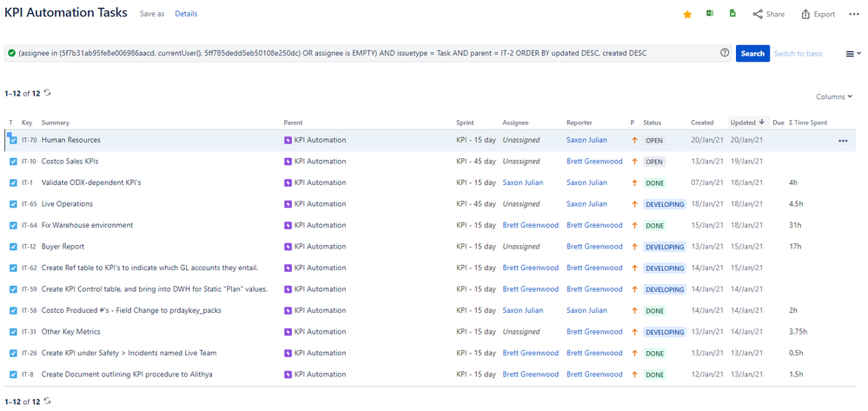Viewport: 868px width, 411px height.
Task: Open Saxon Julian assignee on IT-1 row
Action: 522,182
